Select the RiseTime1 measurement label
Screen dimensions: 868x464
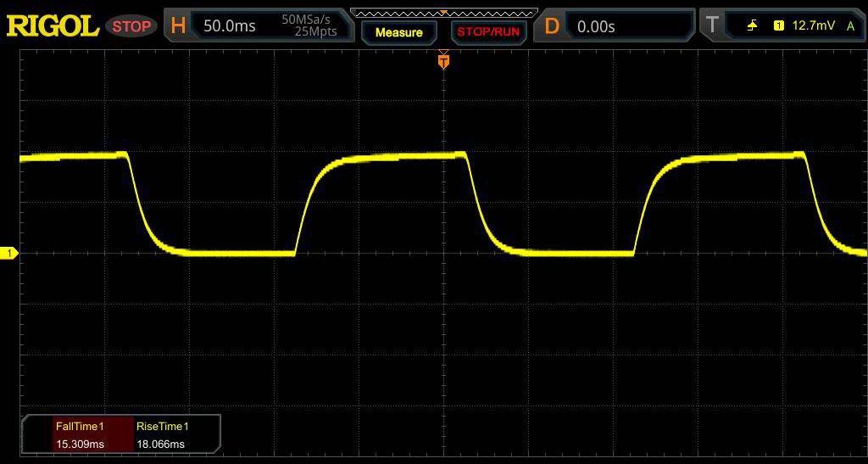coord(162,427)
